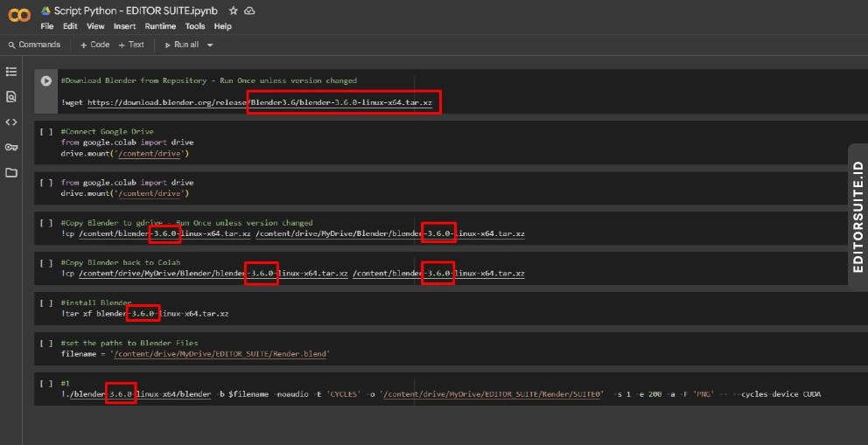Open the secrets key icon
Screen dimensions: 868x445
(x=11, y=147)
